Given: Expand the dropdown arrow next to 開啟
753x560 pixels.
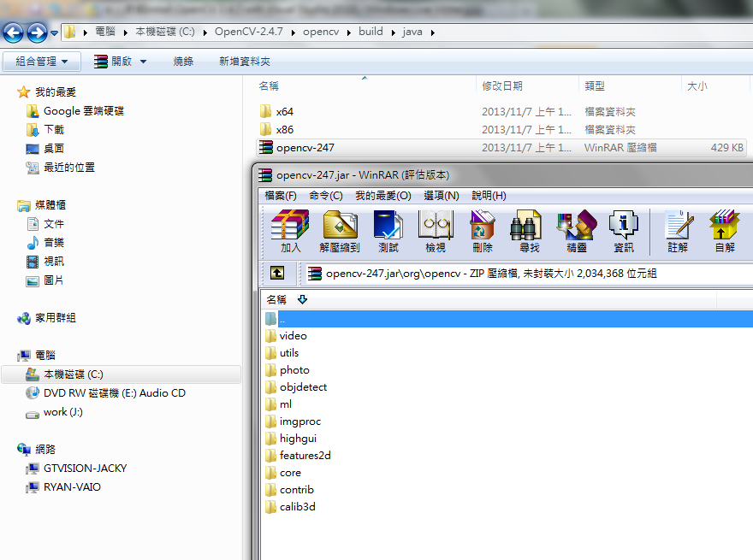Looking at the screenshot, I should point(143,62).
